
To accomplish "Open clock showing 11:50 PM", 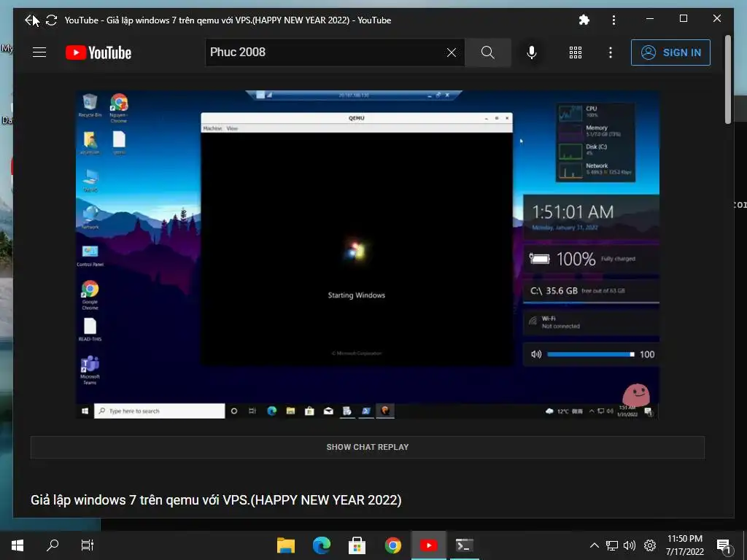I will [684, 545].
